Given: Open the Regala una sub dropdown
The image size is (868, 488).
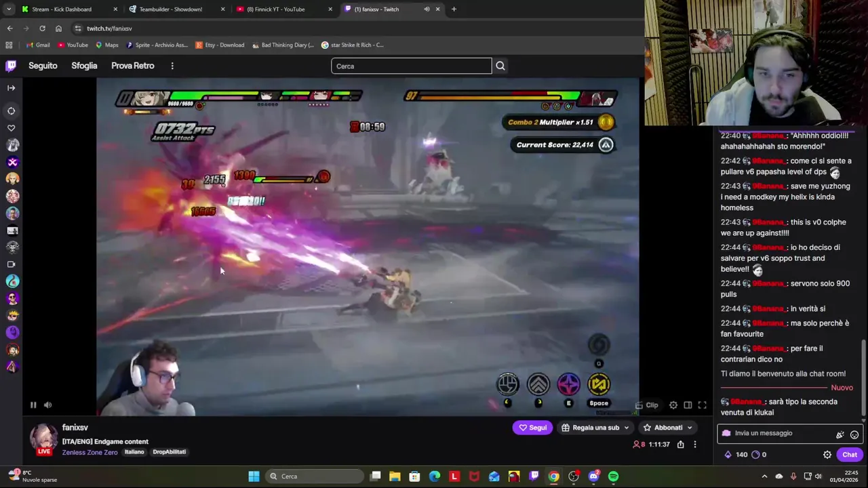Looking at the screenshot, I should tap(595, 428).
